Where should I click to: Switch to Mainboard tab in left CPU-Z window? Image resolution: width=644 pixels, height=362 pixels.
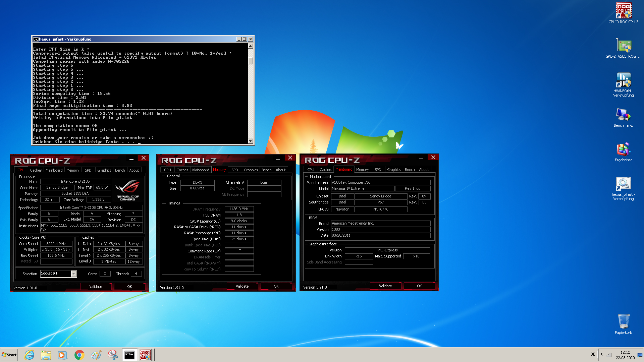pos(54,170)
